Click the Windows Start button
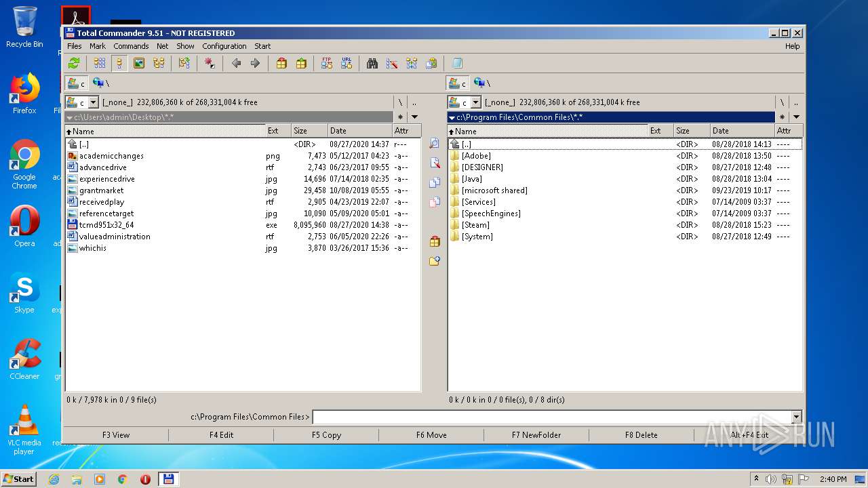Viewport: 868px width, 488px height. click(x=19, y=479)
